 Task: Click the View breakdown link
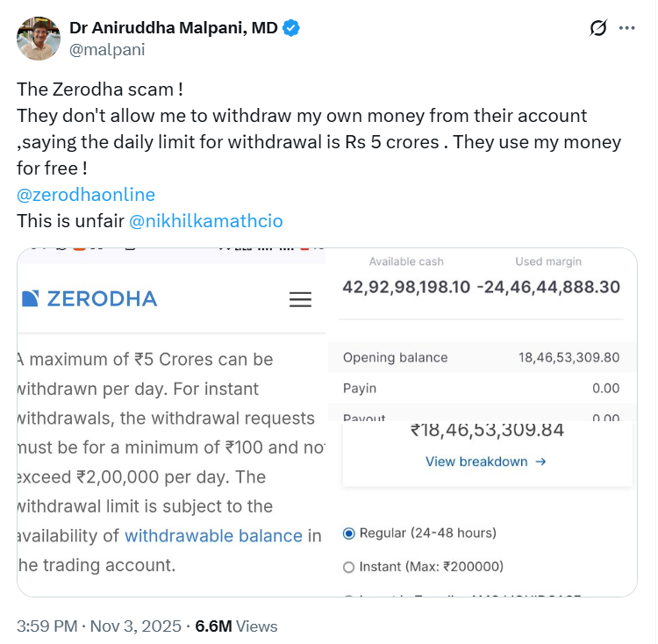[x=485, y=462]
